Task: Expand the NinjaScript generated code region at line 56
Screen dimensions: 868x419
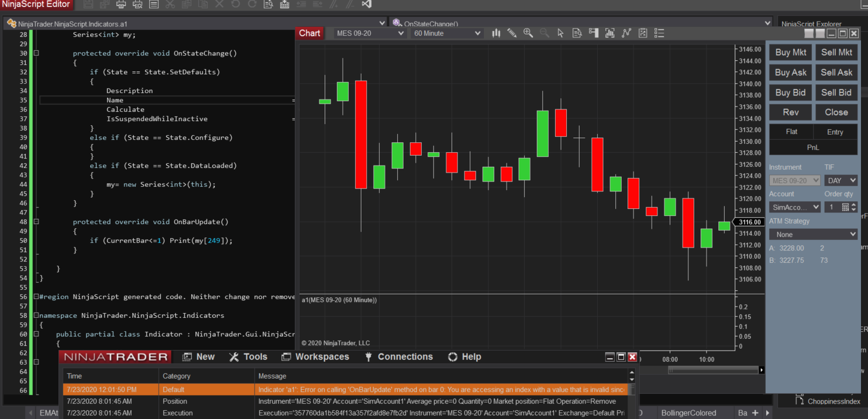Action: click(36, 297)
